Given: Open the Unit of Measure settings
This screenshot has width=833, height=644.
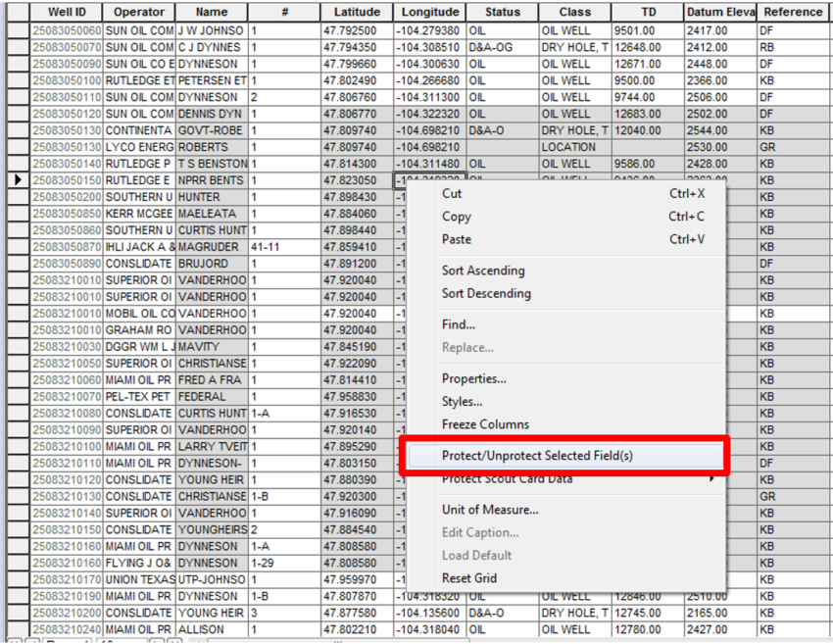Looking at the screenshot, I should click(483, 509).
